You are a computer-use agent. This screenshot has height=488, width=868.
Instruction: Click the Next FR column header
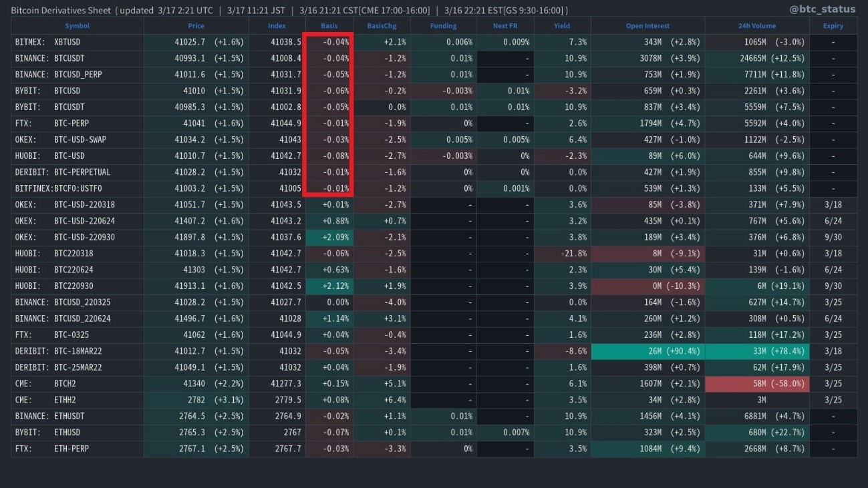505,26
